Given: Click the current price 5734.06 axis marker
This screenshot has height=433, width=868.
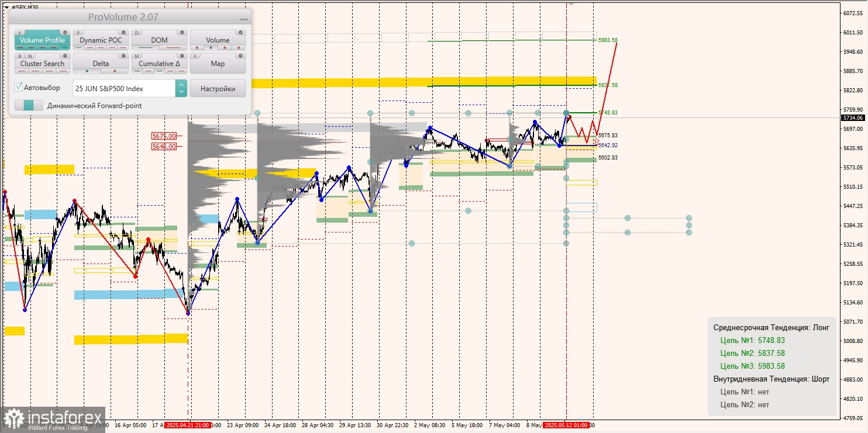Looking at the screenshot, I should (x=853, y=117).
